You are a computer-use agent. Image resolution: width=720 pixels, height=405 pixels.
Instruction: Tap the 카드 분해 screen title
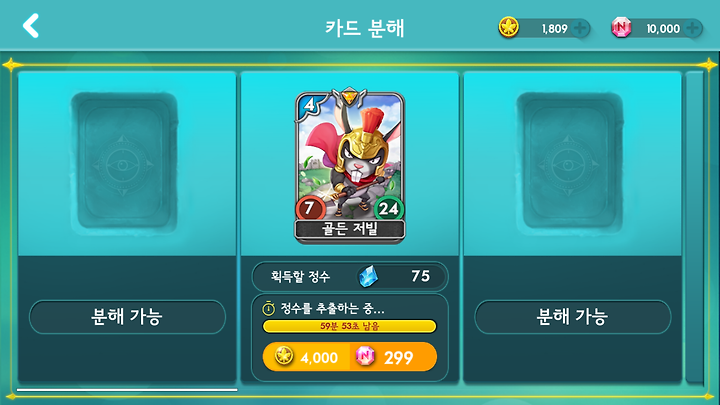[365, 28]
